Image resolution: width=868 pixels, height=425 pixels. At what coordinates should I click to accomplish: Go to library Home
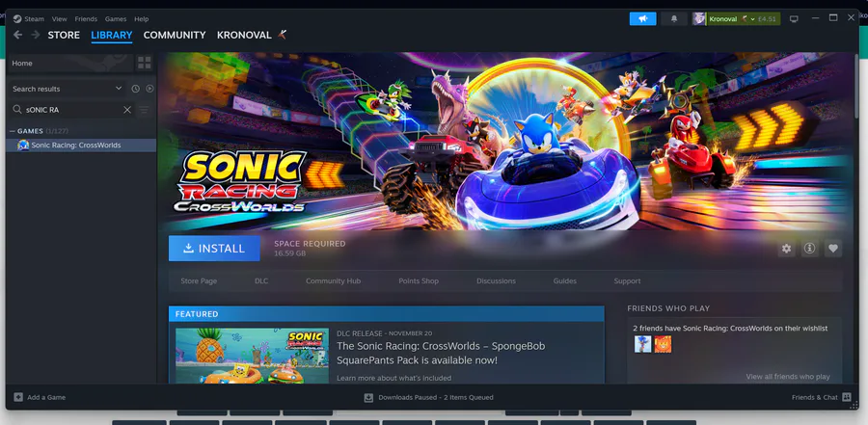tap(70, 63)
